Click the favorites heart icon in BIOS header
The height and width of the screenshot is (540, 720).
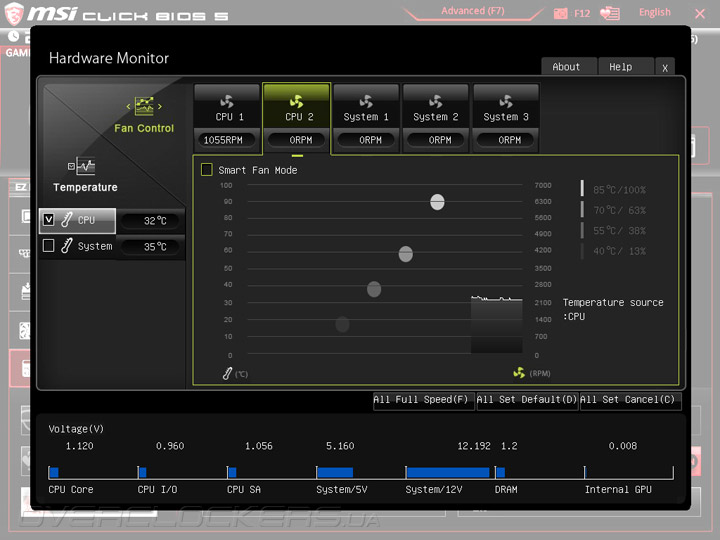609,13
